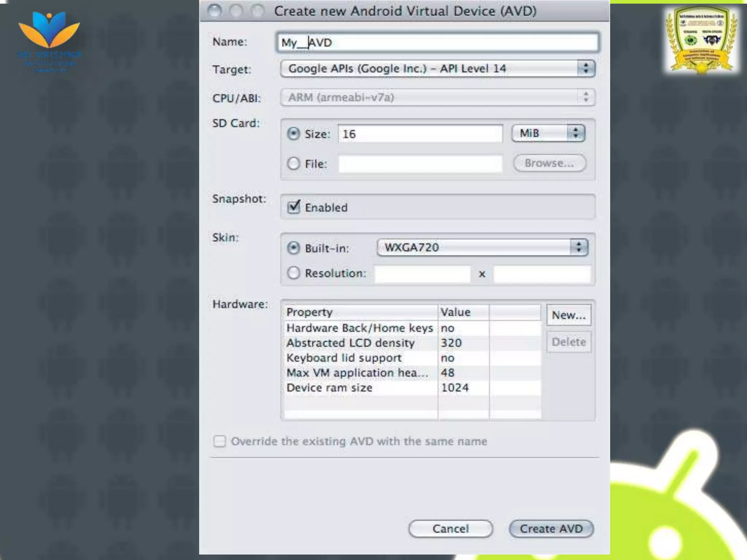The image size is (747, 560).
Task: Select the Built-in skin radio button
Action: (x=293, y=248)
